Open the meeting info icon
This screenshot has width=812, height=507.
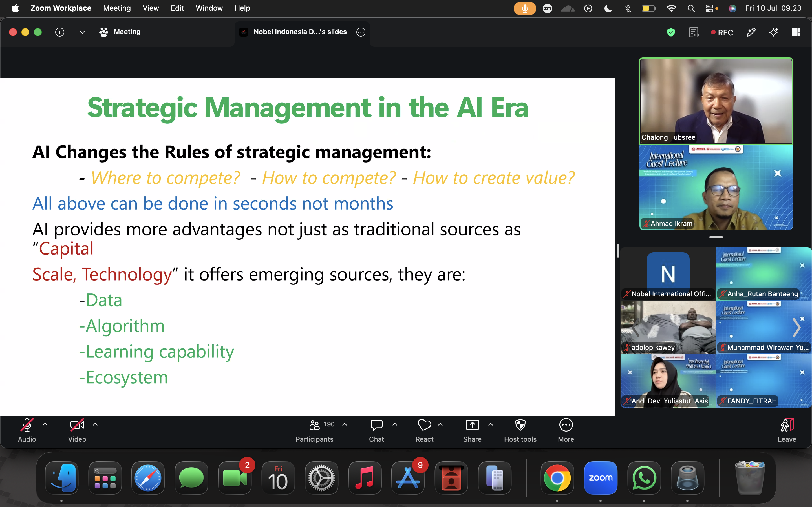[60, 32]
